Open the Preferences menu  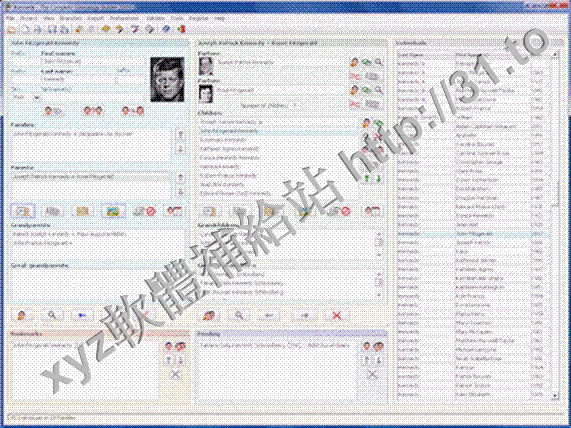pyautogui.click(x=125, y=18)
